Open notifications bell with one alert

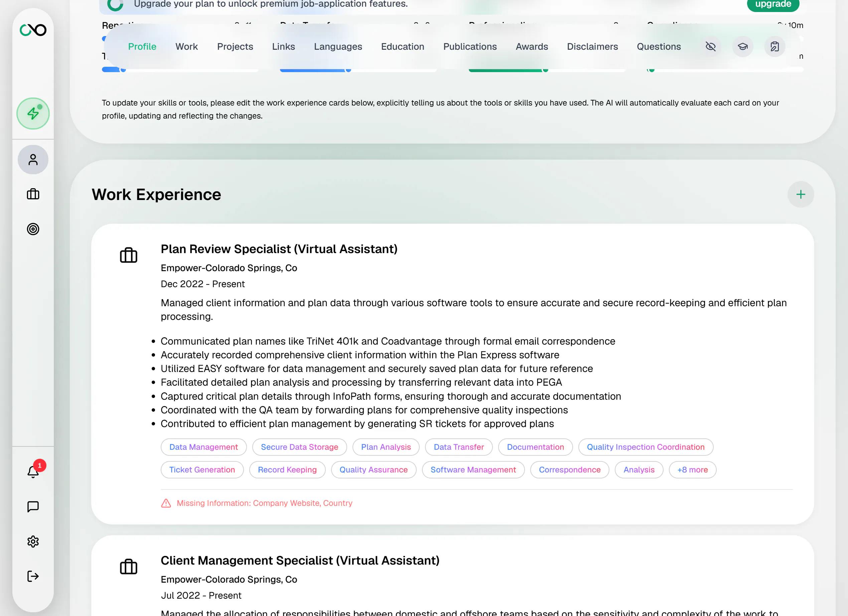(33, 472)
